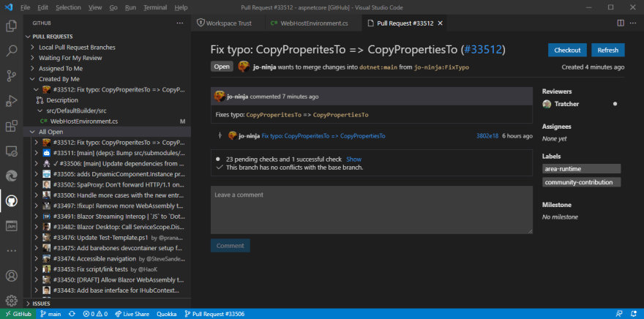This screenshot has width=644, height=319.
Task: Open the #33512 link in title
Action: (x=483, y=50)
